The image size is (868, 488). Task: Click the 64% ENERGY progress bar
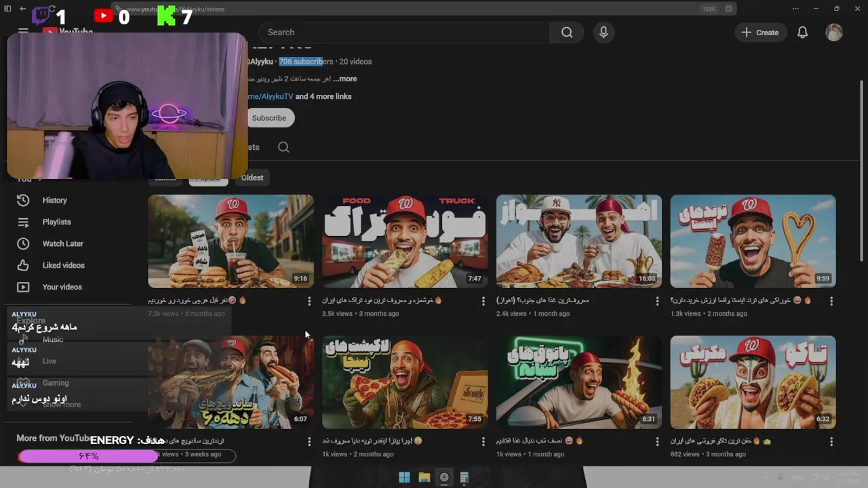127,456
